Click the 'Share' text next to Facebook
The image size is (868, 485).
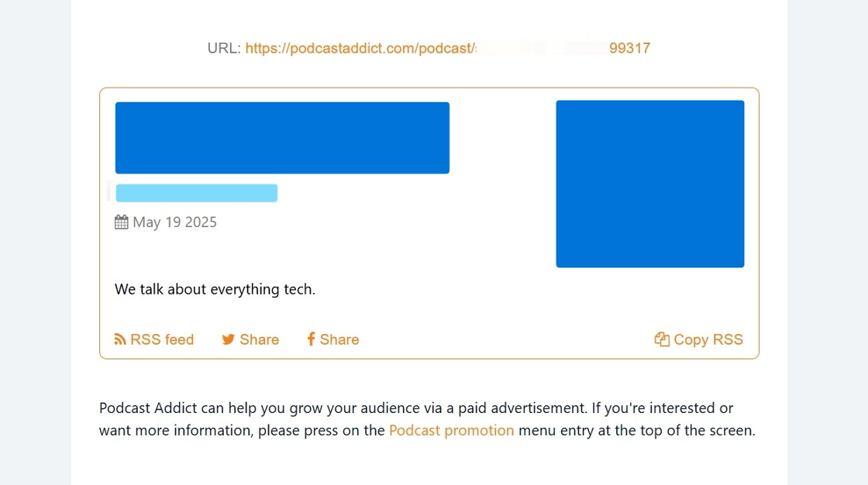tap(339, 339)
